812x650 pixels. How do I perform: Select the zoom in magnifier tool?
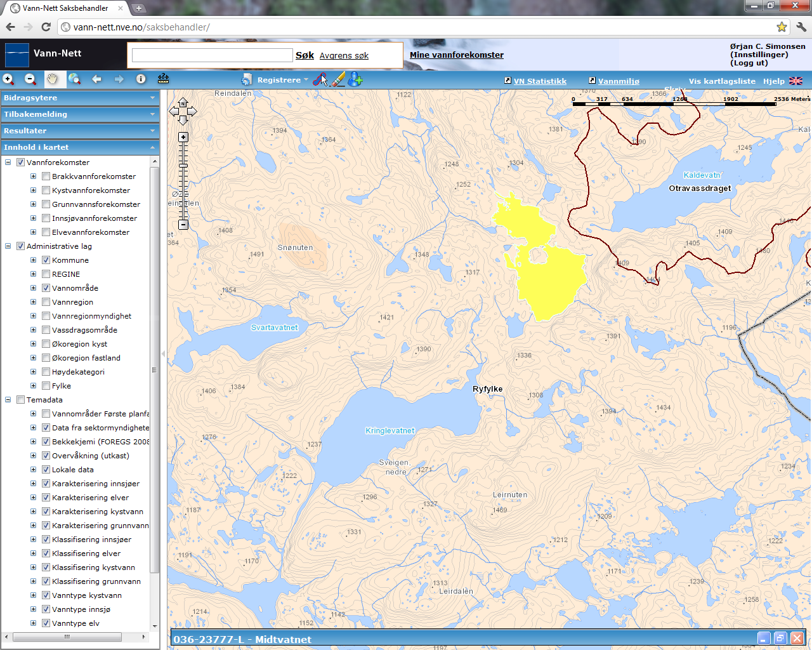(8, 79)
